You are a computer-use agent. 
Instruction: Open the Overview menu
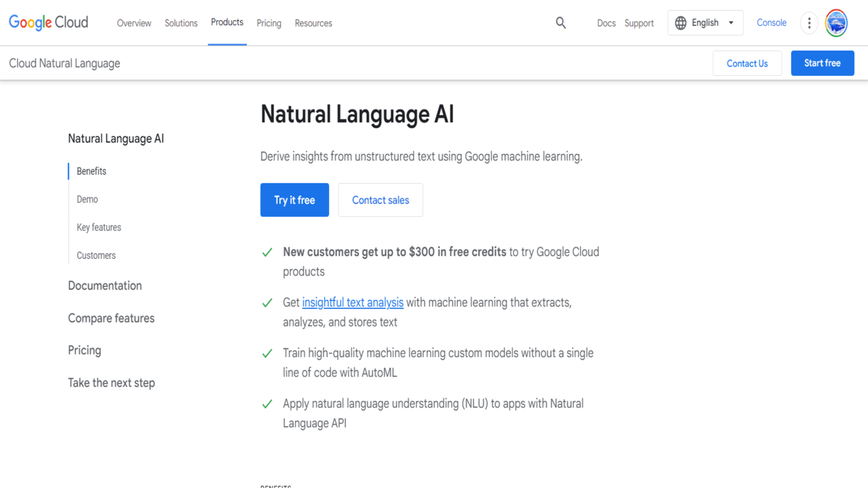click(134, 23)
